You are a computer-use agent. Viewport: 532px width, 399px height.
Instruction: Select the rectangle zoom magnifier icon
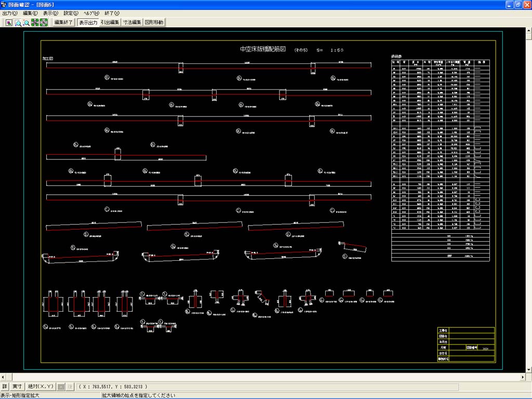pos(18,22)
